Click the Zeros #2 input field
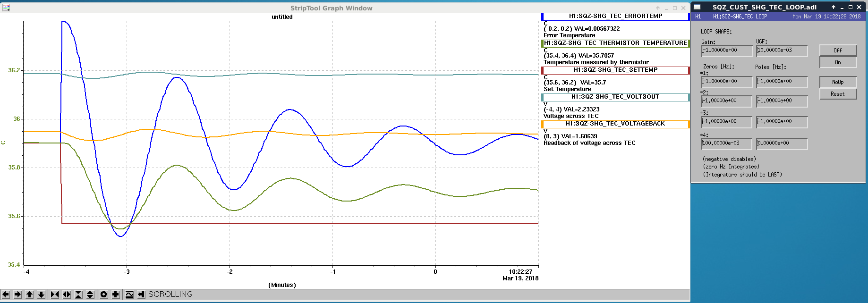Screen dimensions: 868x303 coord(727,101)
